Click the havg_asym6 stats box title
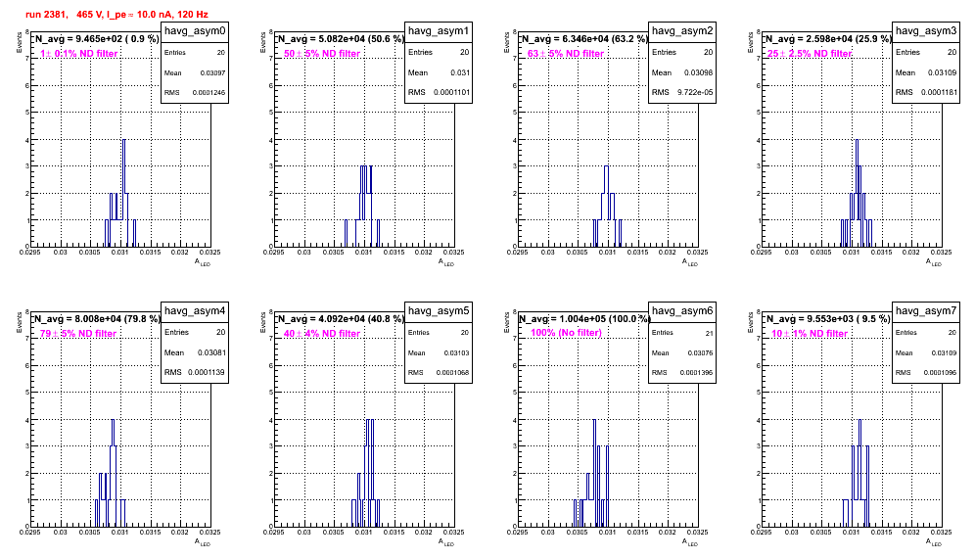 coord(682,310)
